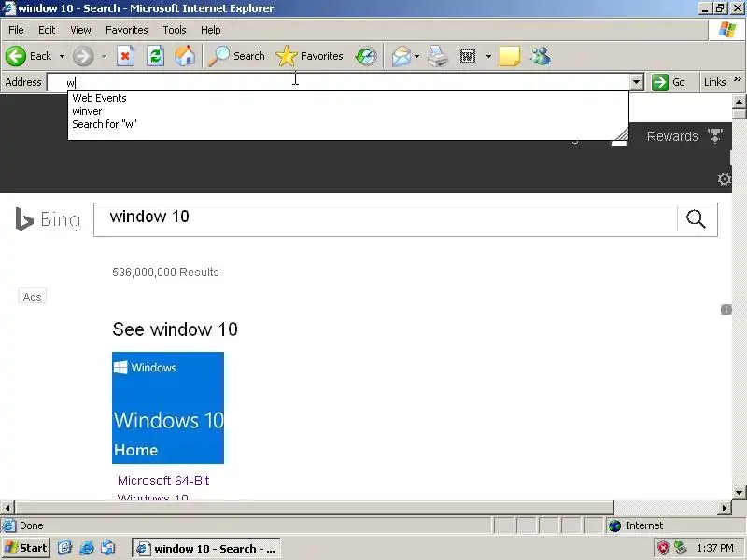Click the vertical scrollbar up arrow
The width and height of the screenshot is (747, 560).
[x=739, y=102]
